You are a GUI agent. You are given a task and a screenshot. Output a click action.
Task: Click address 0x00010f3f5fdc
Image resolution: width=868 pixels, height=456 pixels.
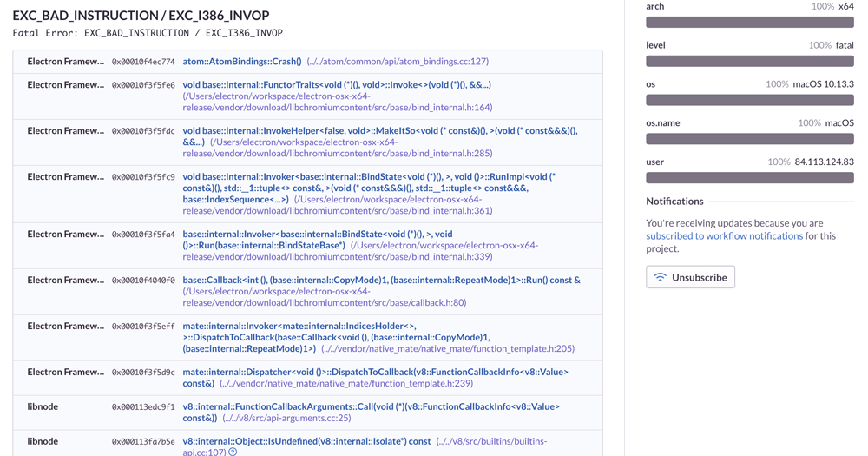143,131
